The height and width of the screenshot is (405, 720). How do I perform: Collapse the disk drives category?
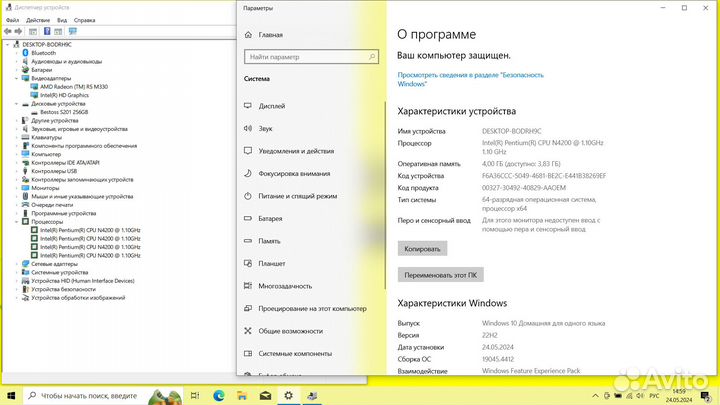click(17, 104)
